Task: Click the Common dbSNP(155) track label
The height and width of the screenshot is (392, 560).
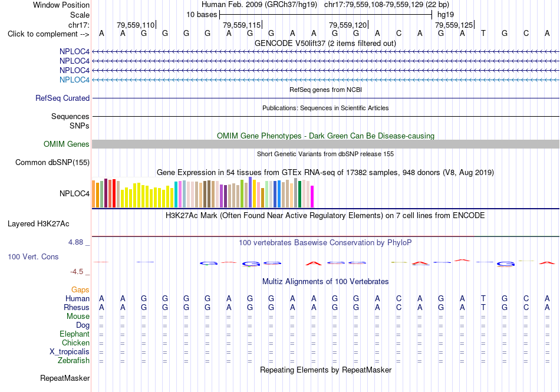Action: coord(52,163)
